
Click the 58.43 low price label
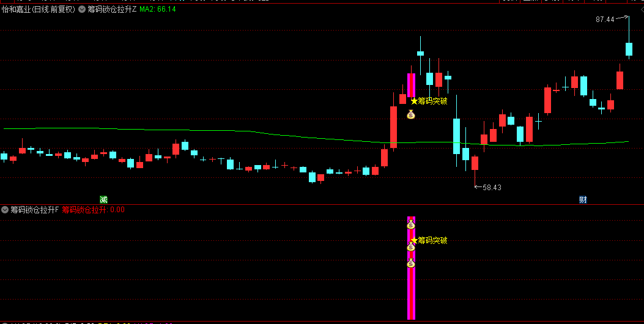pos(492,187)
